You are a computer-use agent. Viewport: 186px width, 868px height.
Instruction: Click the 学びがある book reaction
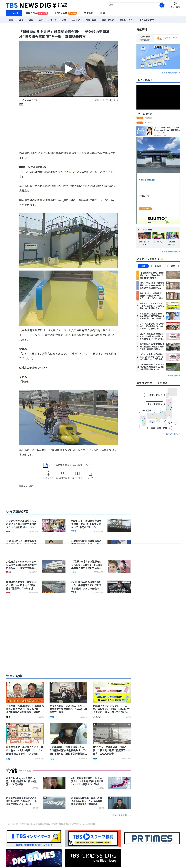coord(77,475)
